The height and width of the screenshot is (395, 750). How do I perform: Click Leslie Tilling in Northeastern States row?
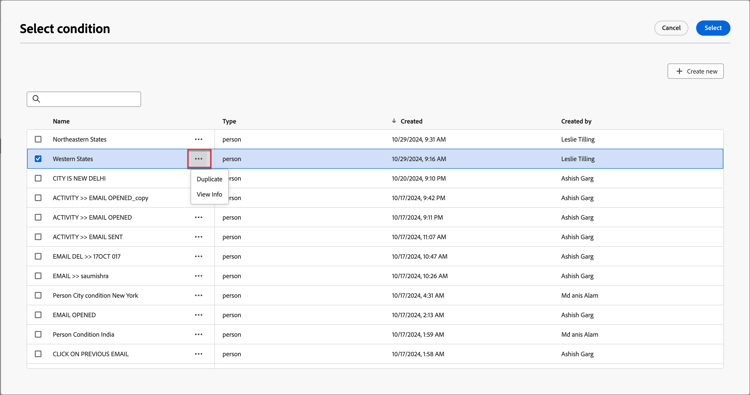tap(578, 140)
